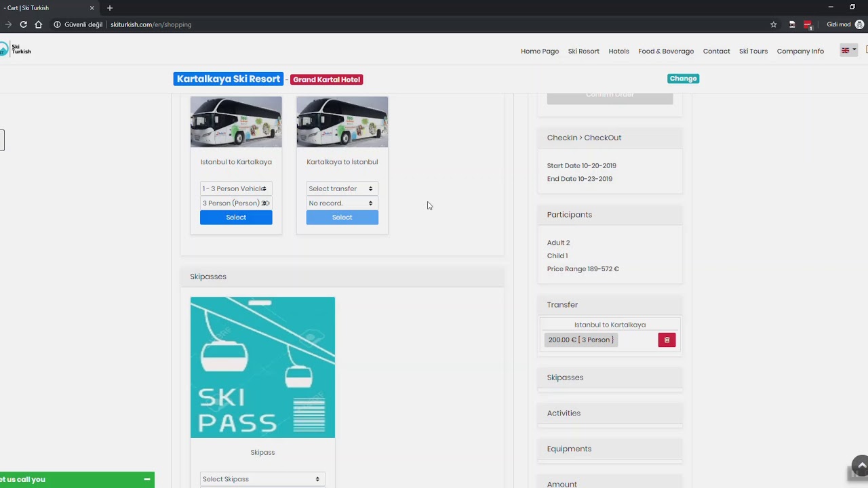Open the No record. dropdown
The image size is (868, 488).
(342, 203)
